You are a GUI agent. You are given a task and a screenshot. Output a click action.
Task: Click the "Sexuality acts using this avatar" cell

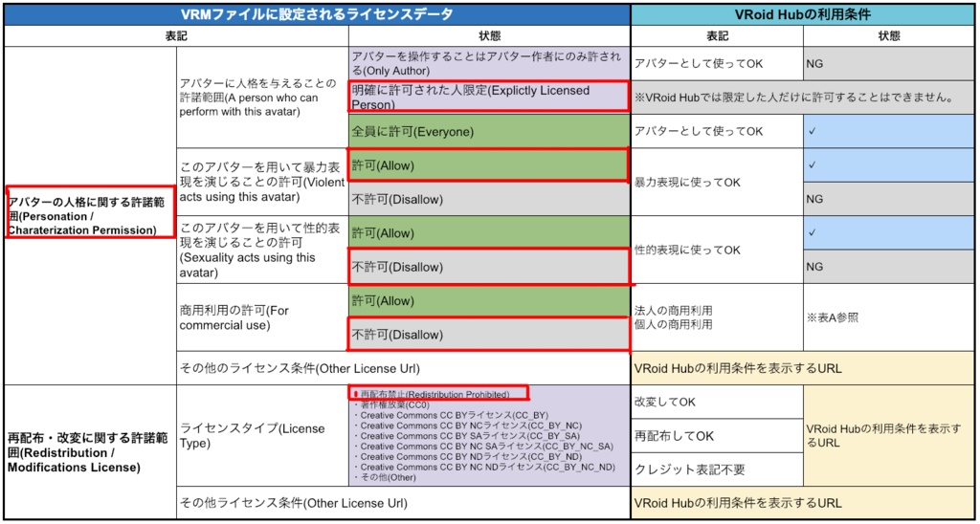pyautogui.click(x=262, y=250)
